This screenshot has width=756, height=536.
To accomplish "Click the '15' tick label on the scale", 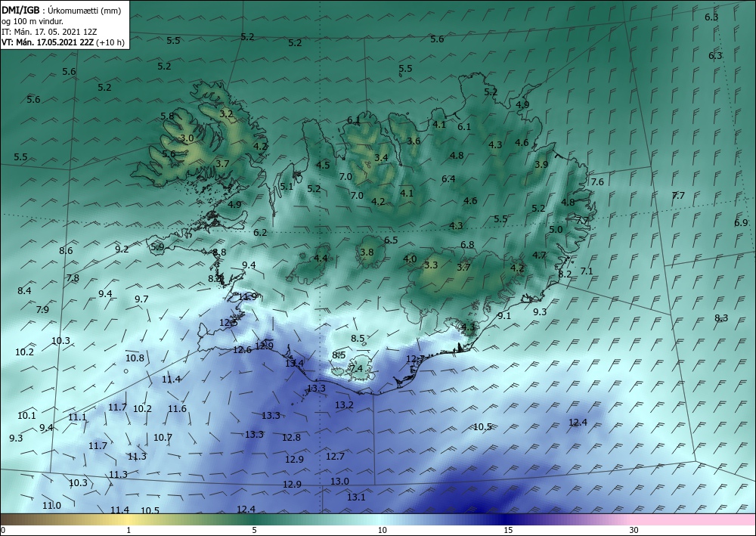I will [x=508, y=530].
